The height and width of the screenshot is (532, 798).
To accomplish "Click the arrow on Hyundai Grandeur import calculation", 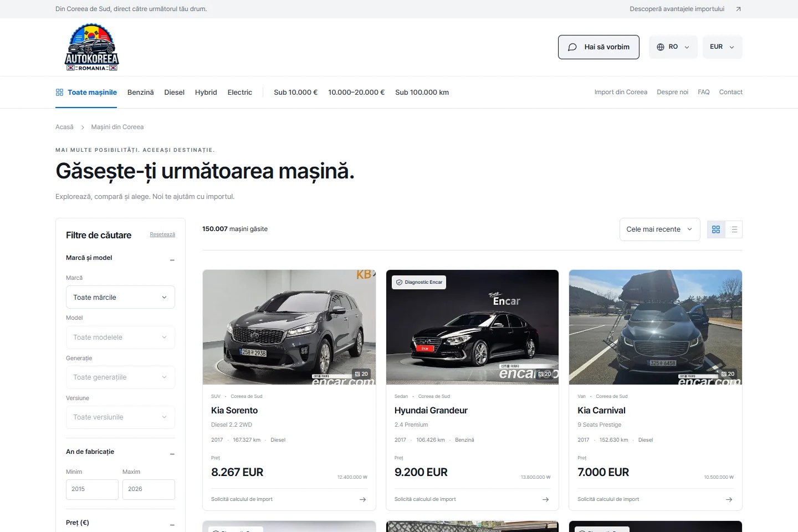I will pyautogui.click(x=546, y=499).
